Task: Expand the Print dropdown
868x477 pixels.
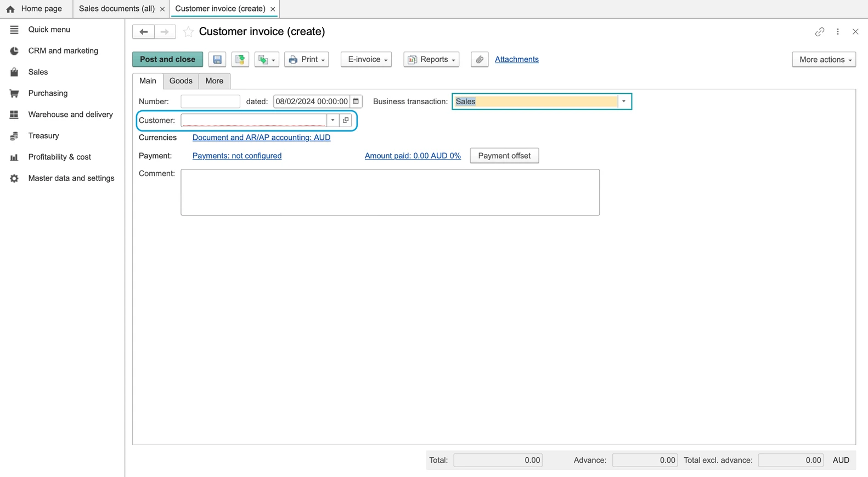Action: (x=307, y=59)
